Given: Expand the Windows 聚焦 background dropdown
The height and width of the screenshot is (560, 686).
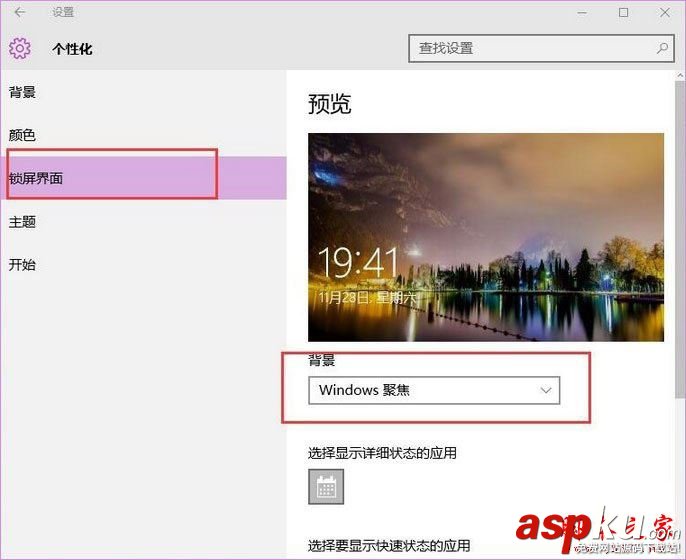Looking at the screenshot, I should tap(434, 390).
